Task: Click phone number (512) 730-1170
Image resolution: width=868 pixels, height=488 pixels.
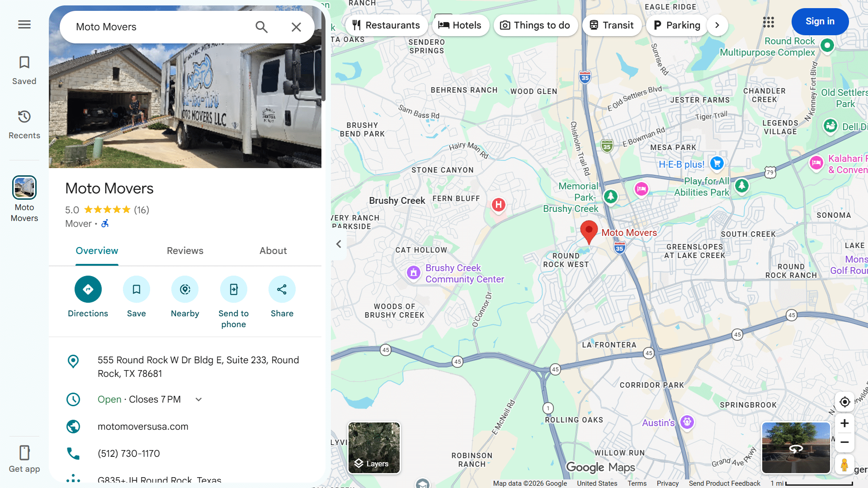Action: point(129,454)
